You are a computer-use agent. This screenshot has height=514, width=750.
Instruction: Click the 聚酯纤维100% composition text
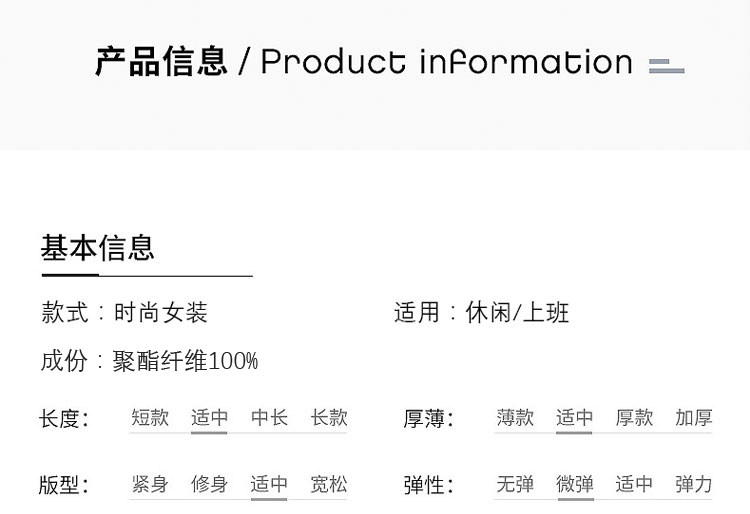185,361
